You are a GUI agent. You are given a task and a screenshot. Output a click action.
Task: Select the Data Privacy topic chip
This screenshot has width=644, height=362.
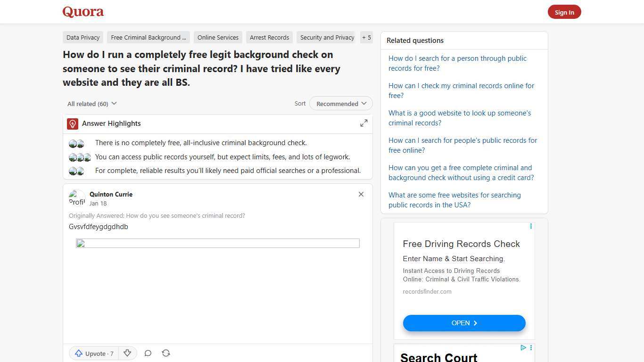83,37
